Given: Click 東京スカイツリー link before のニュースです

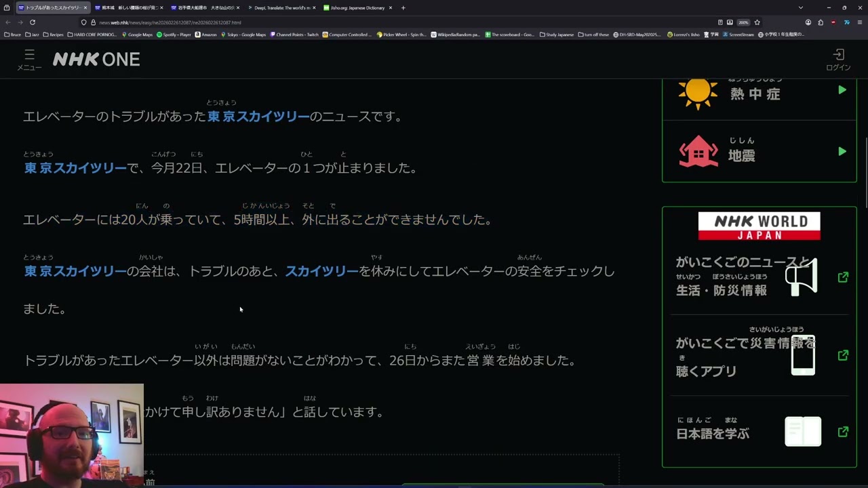Looking at the screenshot, I should [258, 117].
